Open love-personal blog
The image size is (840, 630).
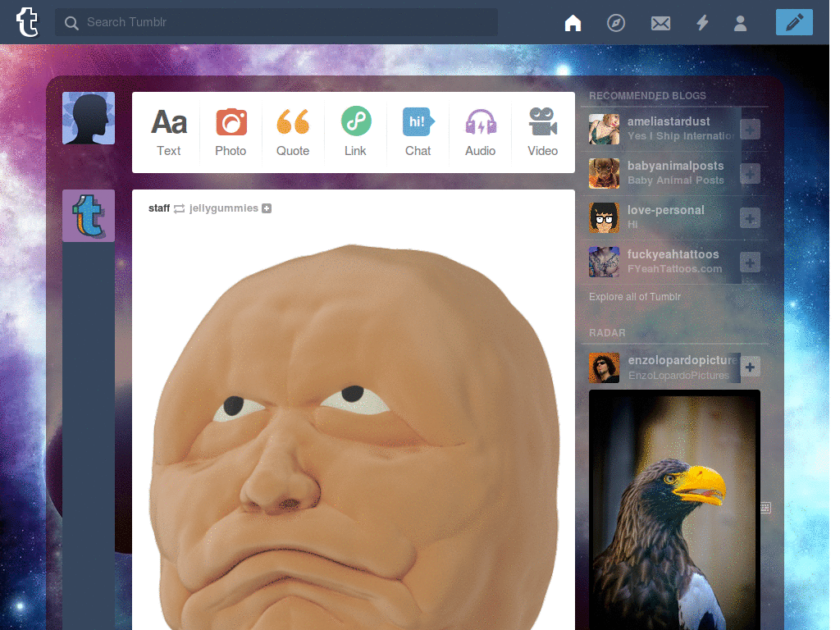(666, 211)
